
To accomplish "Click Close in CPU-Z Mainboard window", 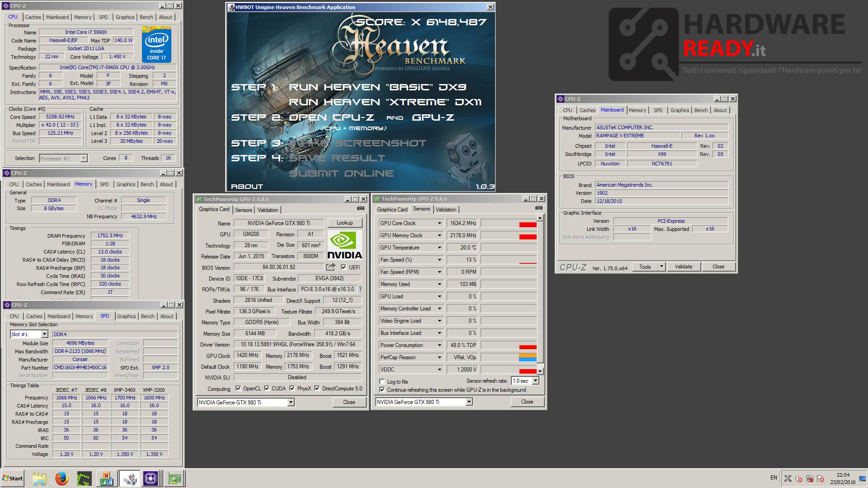I will 718,267.
